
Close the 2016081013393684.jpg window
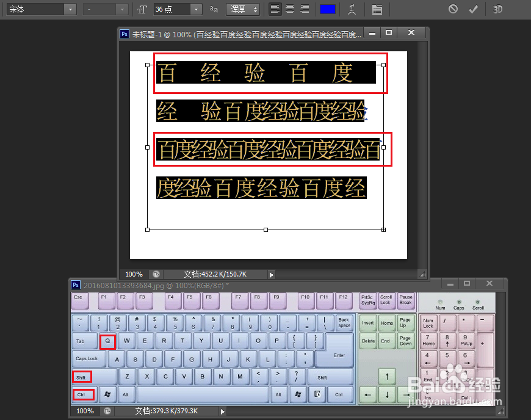(489, 283)
